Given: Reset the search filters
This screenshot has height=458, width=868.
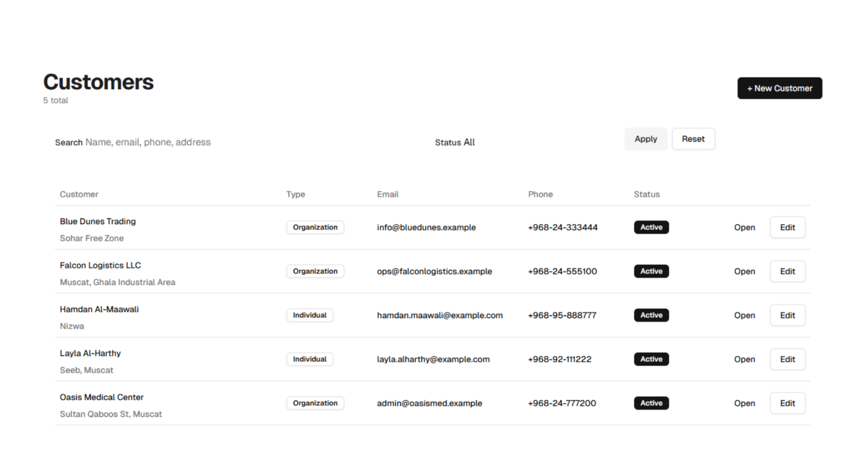Looking at the screenshot, I should [x=693, y=139].
